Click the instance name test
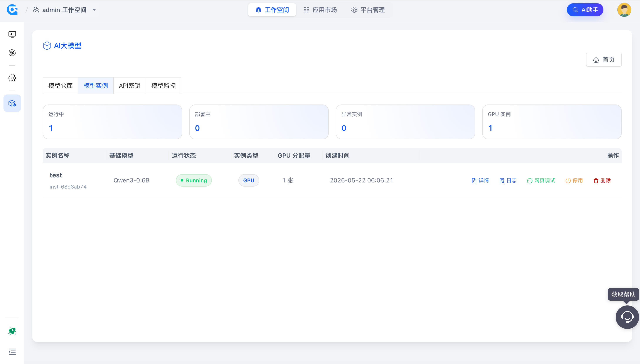Image resolution: width=640 pixels, height=364 pixels. 56,175
